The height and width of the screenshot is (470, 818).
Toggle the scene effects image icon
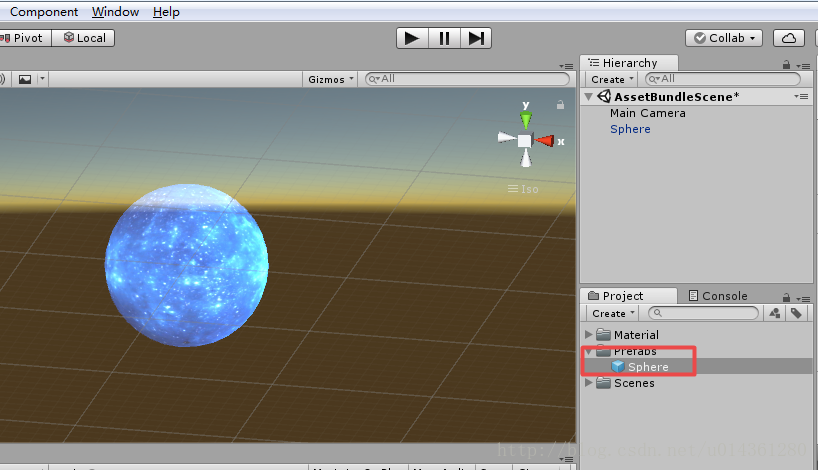[x=25, y=79]
